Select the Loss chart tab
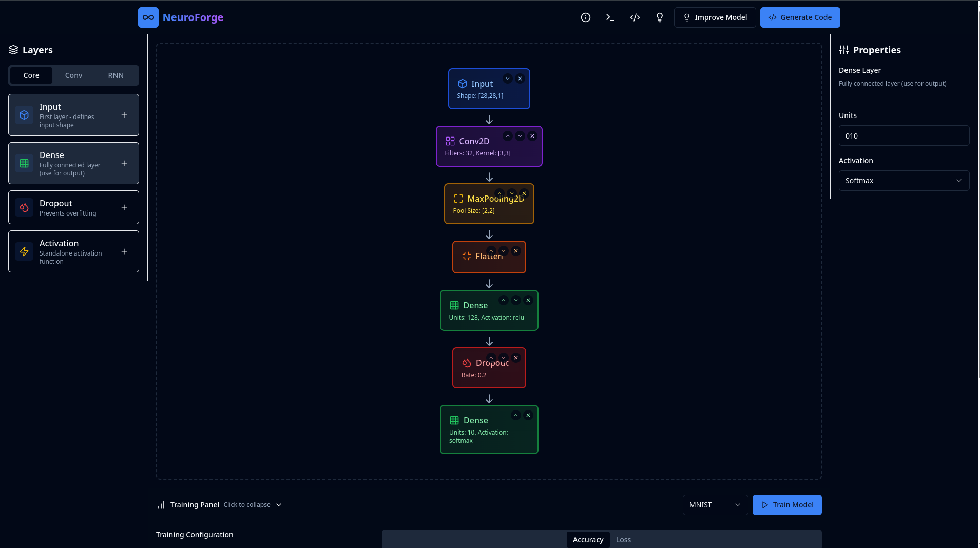The width and height of the screenshot is (980, 548). [623, 540]
